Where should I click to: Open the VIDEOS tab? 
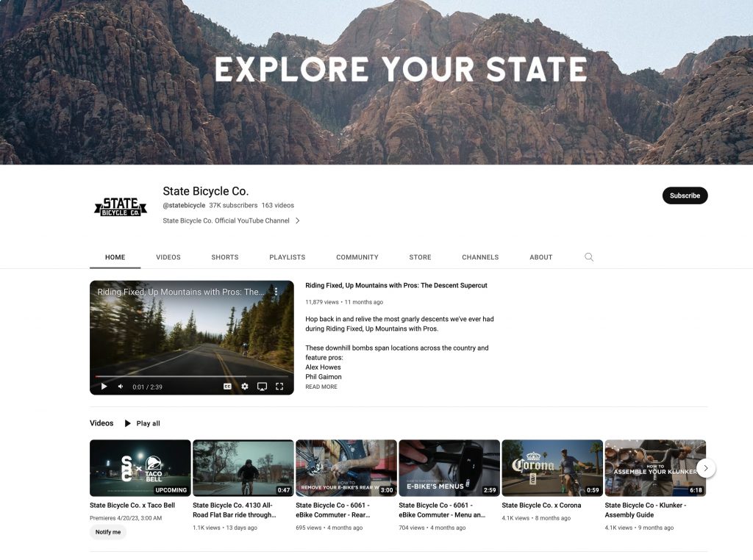point(168,257)
